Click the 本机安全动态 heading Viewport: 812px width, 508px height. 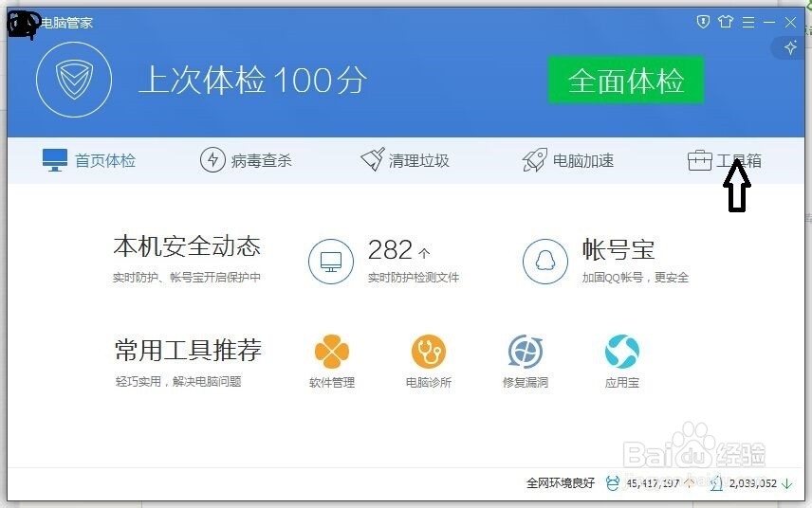[x=187, y=246]
